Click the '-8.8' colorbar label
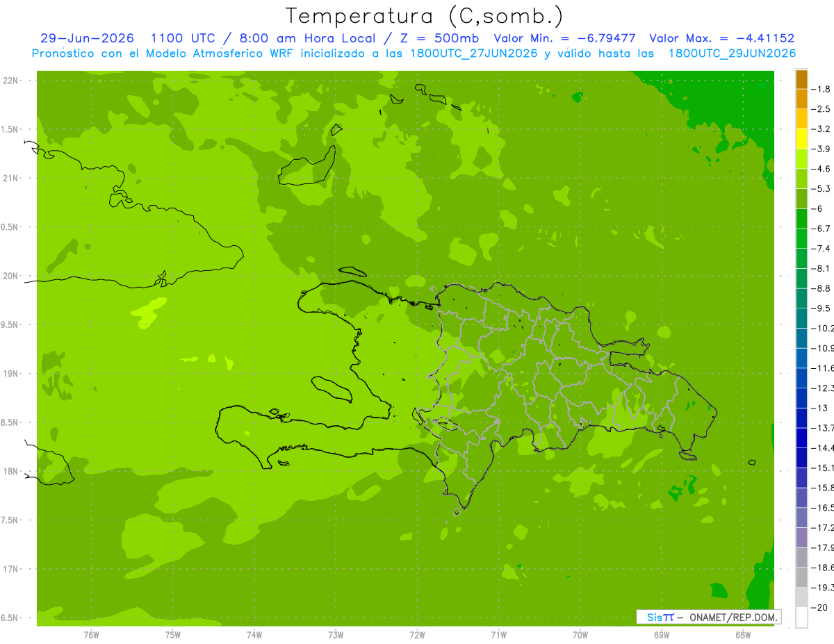Viewport: 834px width, 644px height. point(821,288)
